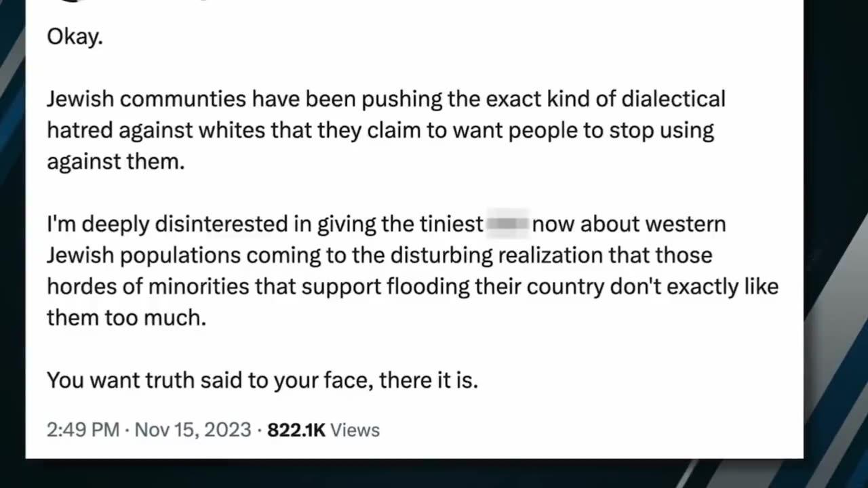Click the 822.1K view count

(x=296, y=430)
